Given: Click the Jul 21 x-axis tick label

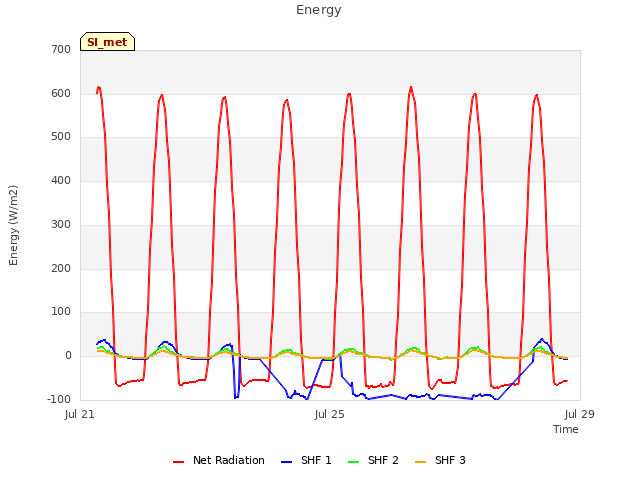Looking at the screenshot, I should click(80, 414).
